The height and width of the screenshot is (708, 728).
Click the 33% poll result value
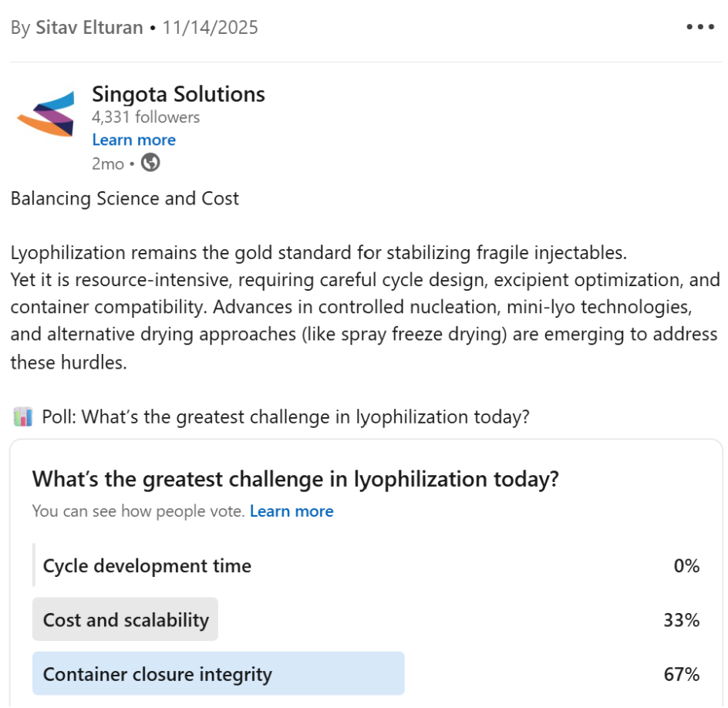coord(681,619)
